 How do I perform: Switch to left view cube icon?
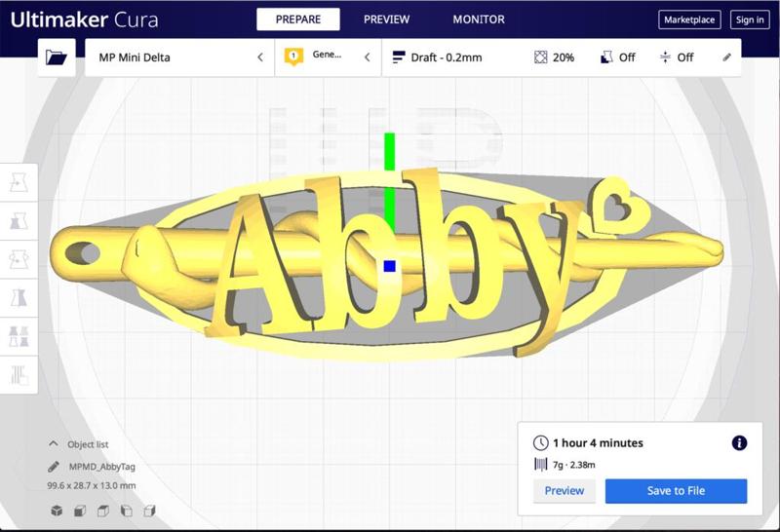pyautogui.click(x=127, y=511)
